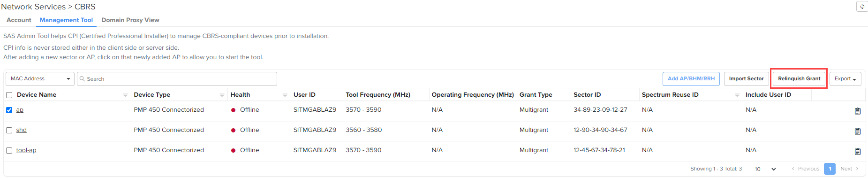Open Device Name column filter icon

(125, 95)
